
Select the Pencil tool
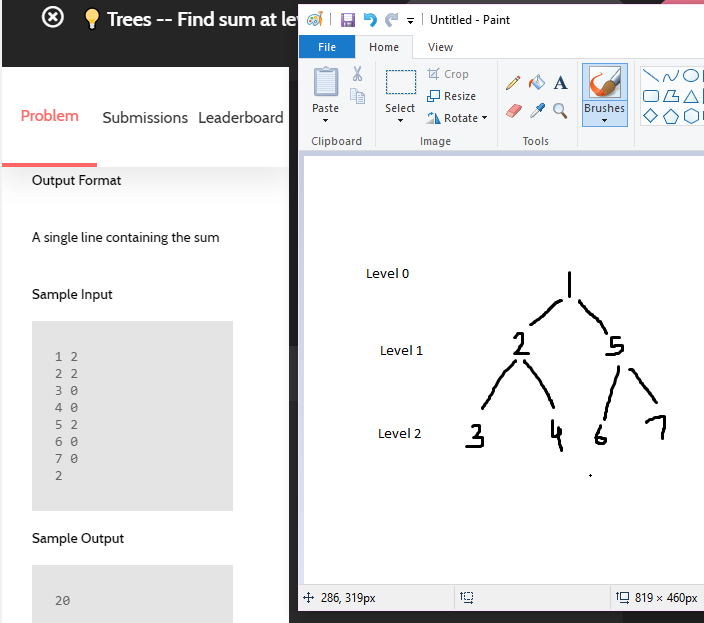coord(513,82)
